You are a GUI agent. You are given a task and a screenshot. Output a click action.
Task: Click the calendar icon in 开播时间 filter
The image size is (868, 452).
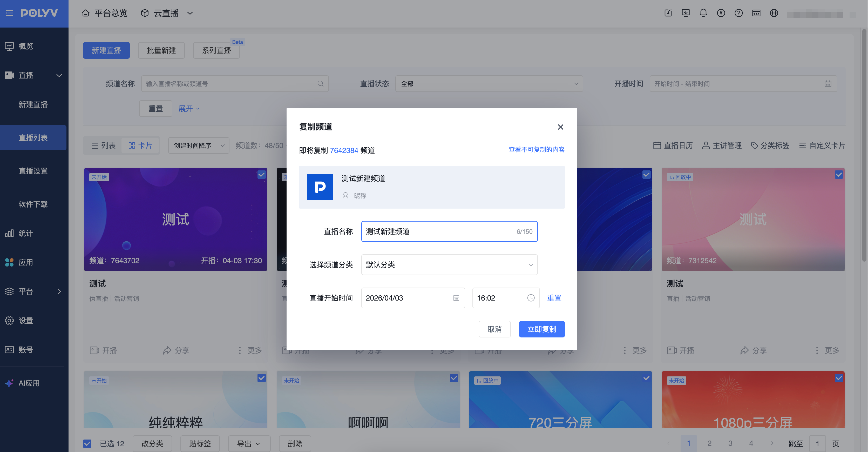(x=828, y=84)
